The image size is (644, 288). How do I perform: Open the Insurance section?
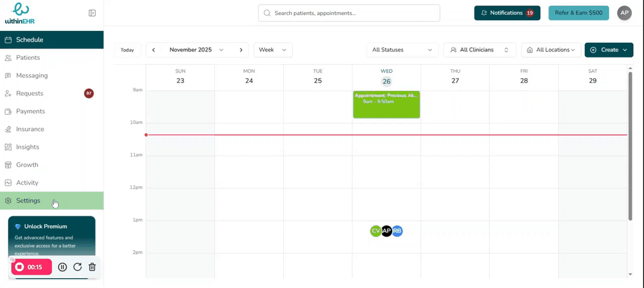pyautogui.click(x=52, y=129)
